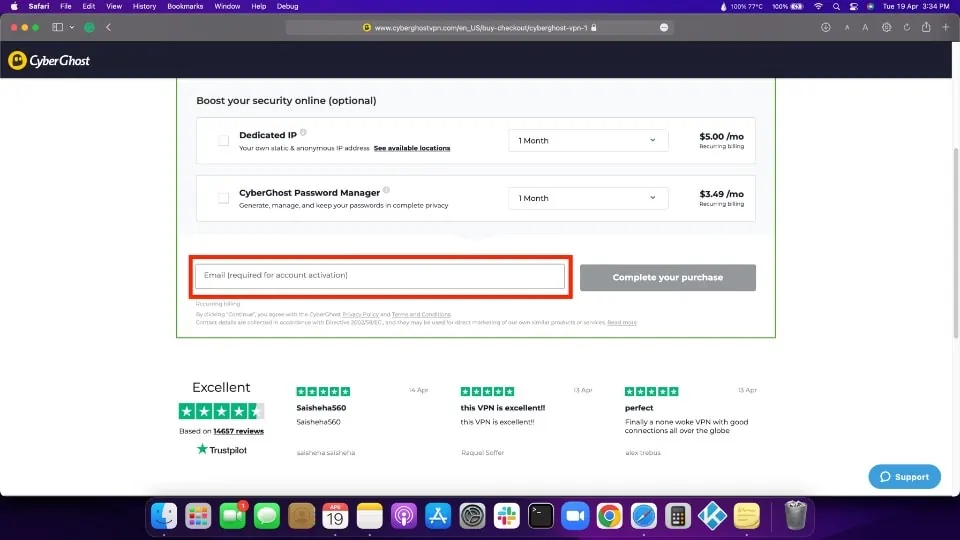This screenshot has height=540, width=960.
Task: Open the Privacy Policy link
Action: [x=361, y=314]
